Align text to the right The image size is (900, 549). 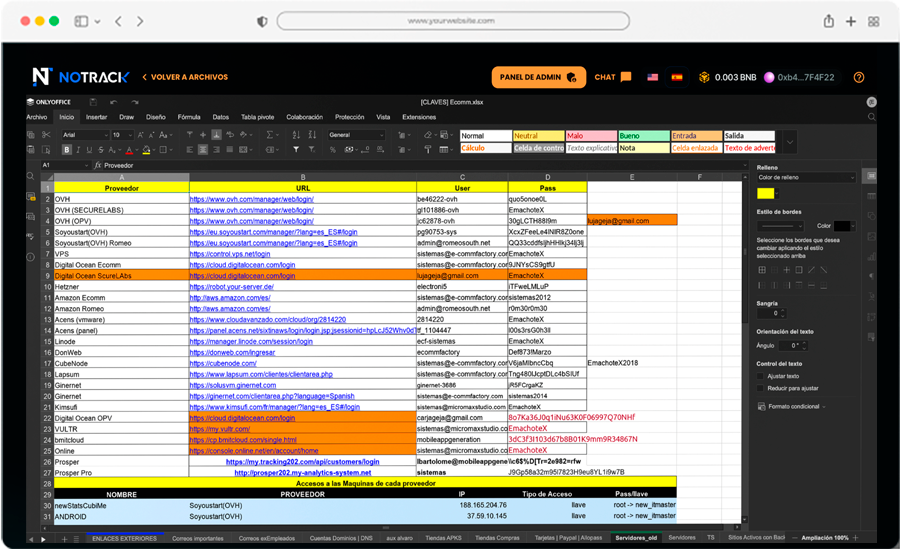click(x=216, y=149)
